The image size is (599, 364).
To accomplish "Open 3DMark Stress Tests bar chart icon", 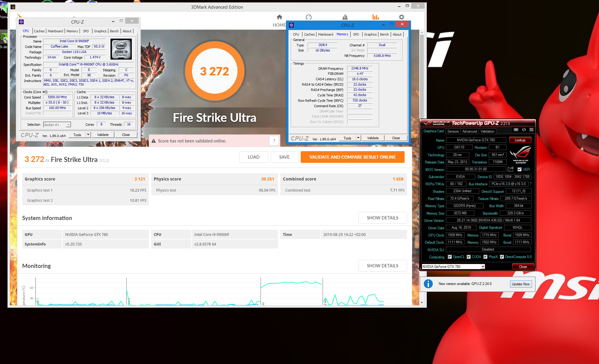I will (x=345, y=17).
